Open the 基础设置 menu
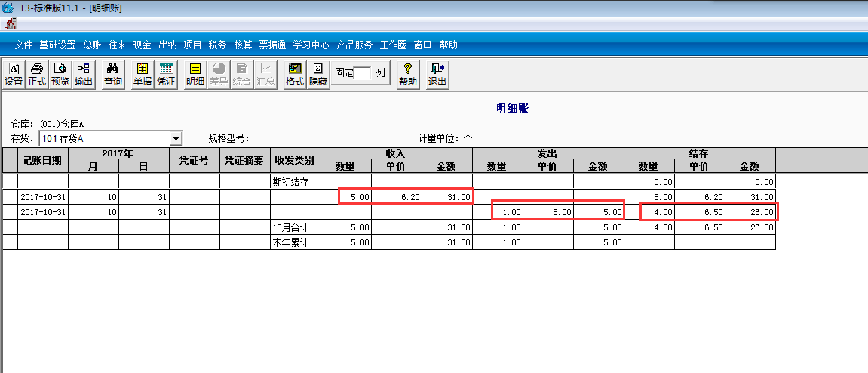Screen dimensions: 868x373 point(57,45)
